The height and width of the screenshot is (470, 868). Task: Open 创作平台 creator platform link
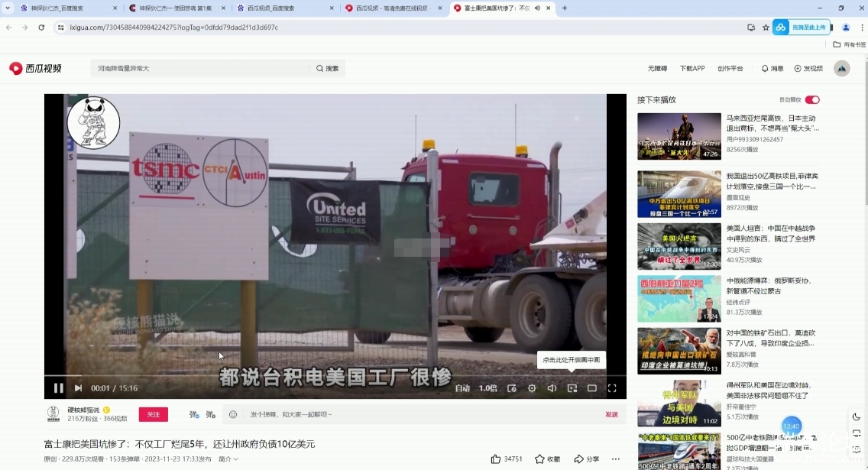click(x=730, y=69)
